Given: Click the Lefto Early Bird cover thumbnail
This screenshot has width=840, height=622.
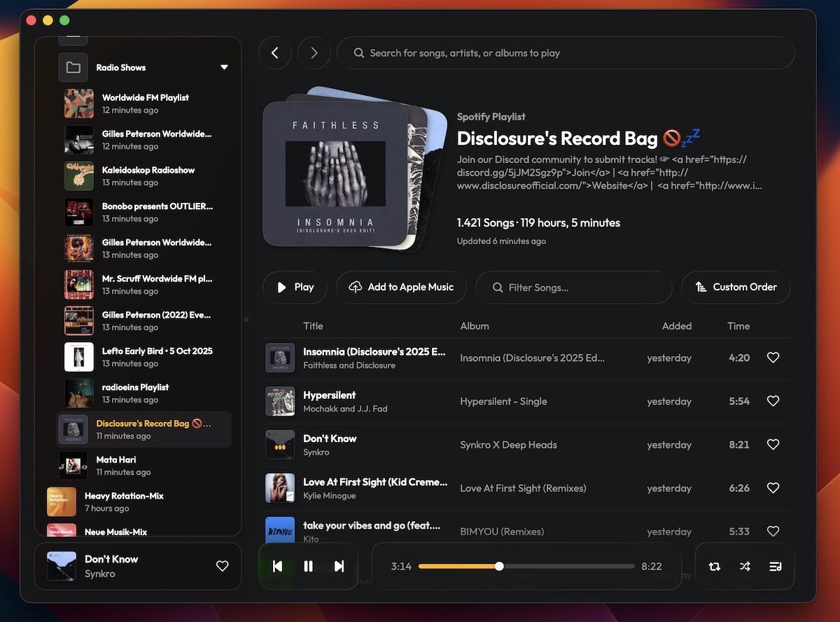Looking at the screenshot, I should pos(79,358).
